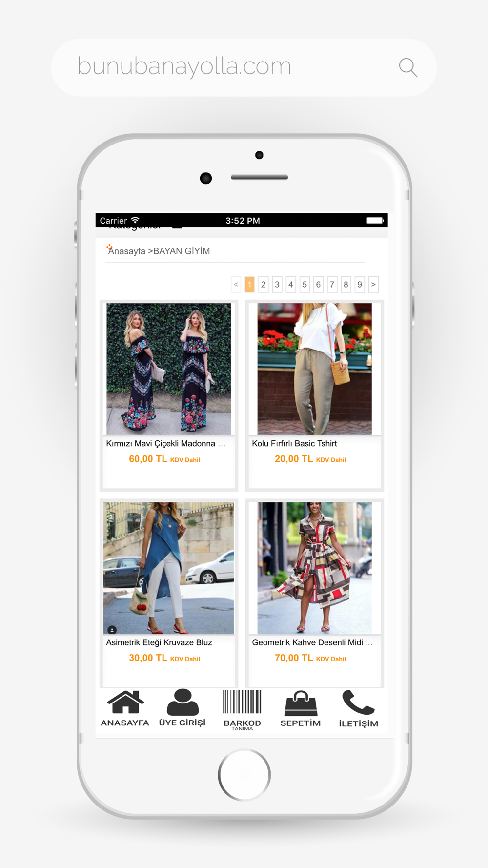
Task: Select page 3 in pagination
Action: click(277, 284)
